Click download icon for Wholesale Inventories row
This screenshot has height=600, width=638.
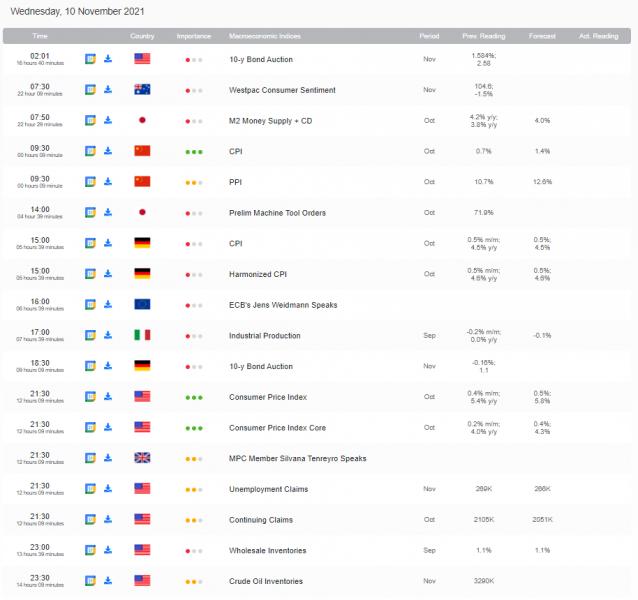pos(108,550)
